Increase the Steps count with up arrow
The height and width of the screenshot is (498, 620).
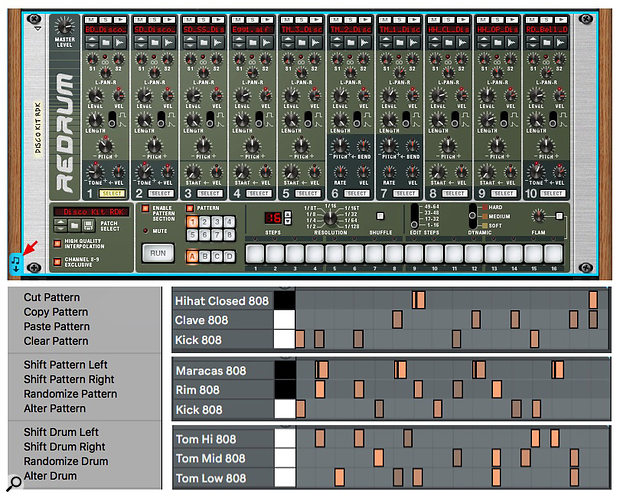click(288, 214)
